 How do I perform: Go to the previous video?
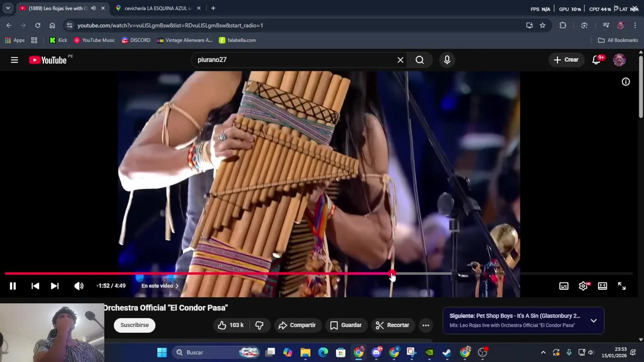(35, 286)
